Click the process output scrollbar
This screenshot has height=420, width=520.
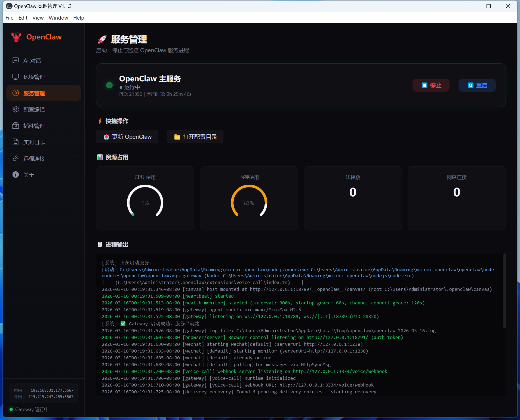504,291
